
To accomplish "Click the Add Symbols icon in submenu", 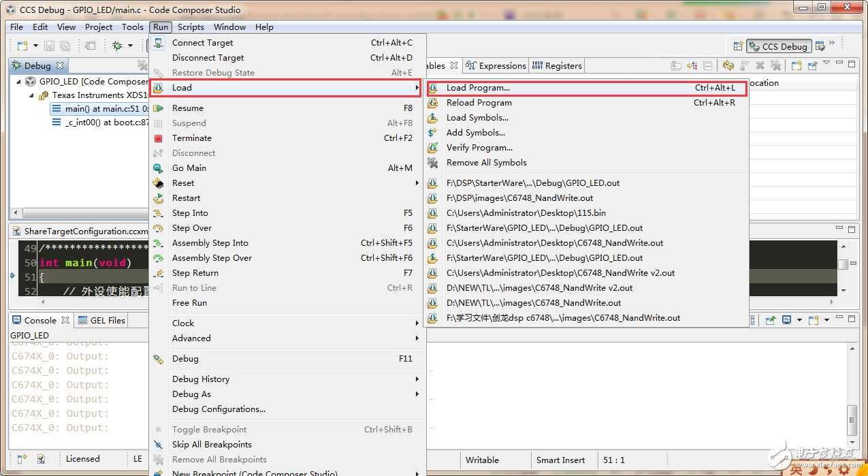I will 432,133.
